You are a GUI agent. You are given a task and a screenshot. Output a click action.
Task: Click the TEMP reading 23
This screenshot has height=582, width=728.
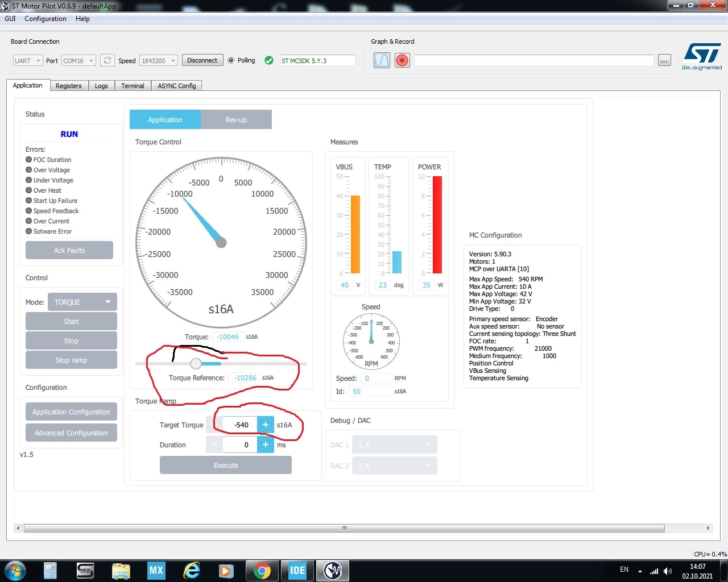tap(383, 285)
